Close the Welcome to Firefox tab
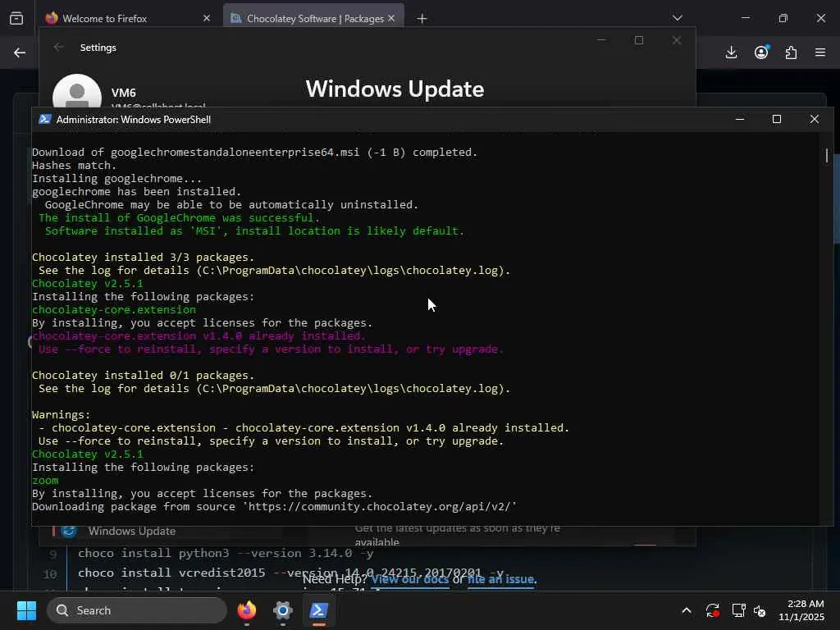This screenshot has height=630, width=840. coord(207,18)
